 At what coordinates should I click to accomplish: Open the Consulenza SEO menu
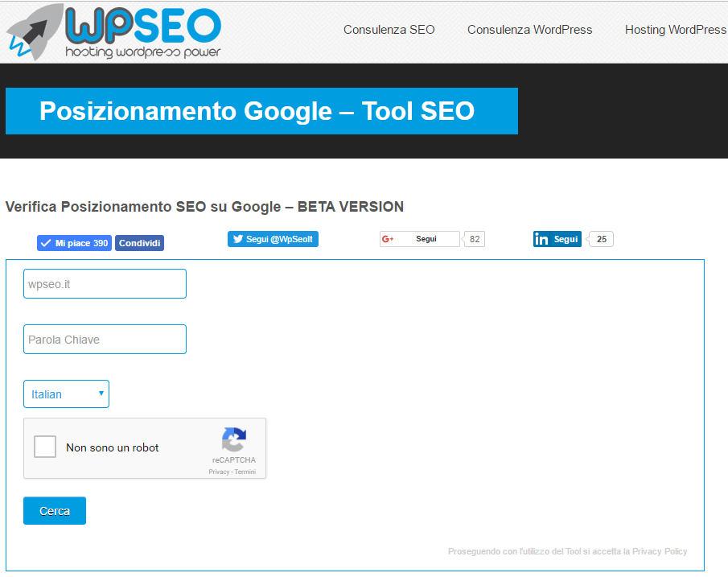click(x=389, y=30)
